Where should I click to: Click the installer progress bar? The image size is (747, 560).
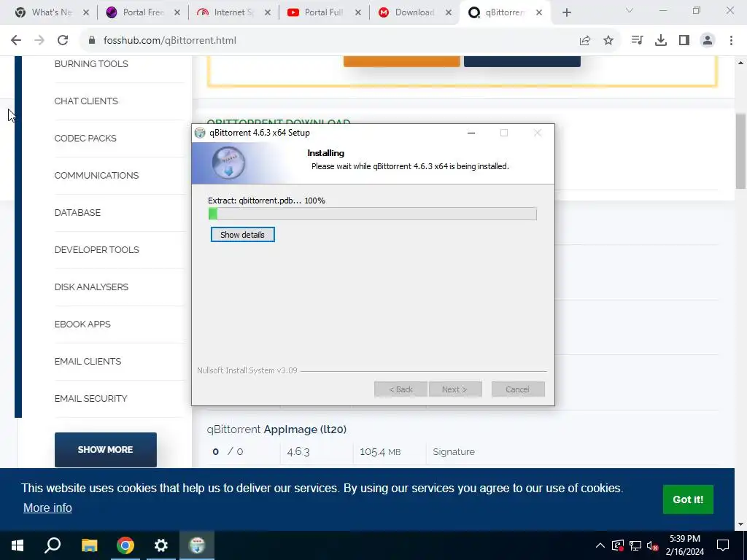click(372, 214)
